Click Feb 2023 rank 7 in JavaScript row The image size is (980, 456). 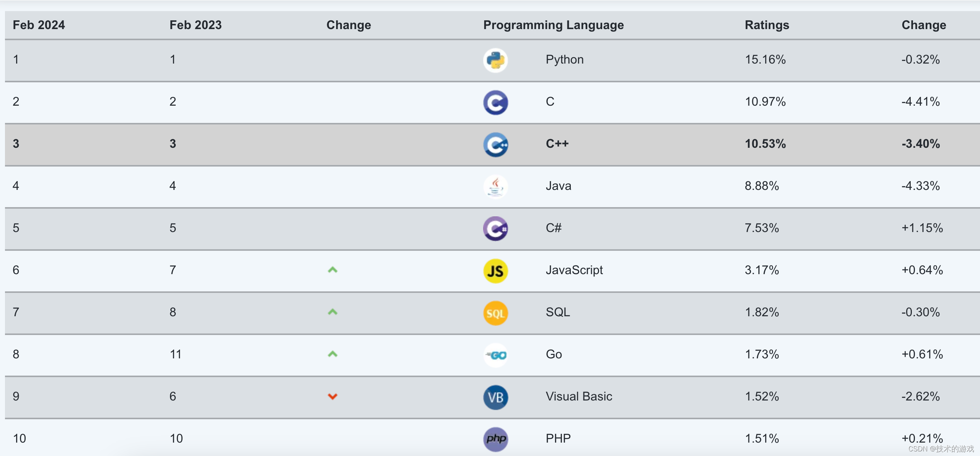(x=173, y=270)
